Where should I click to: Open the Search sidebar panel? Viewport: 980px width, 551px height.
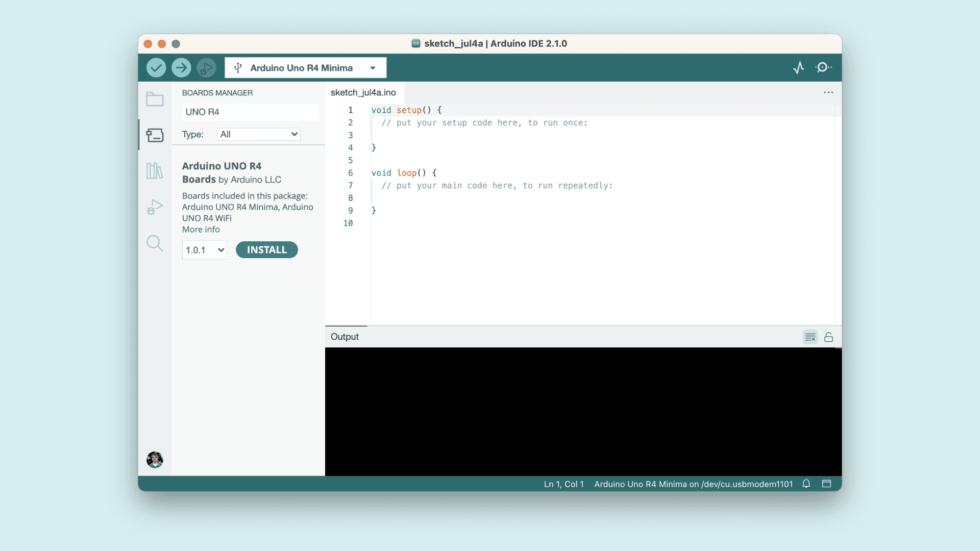click(155, 243)
